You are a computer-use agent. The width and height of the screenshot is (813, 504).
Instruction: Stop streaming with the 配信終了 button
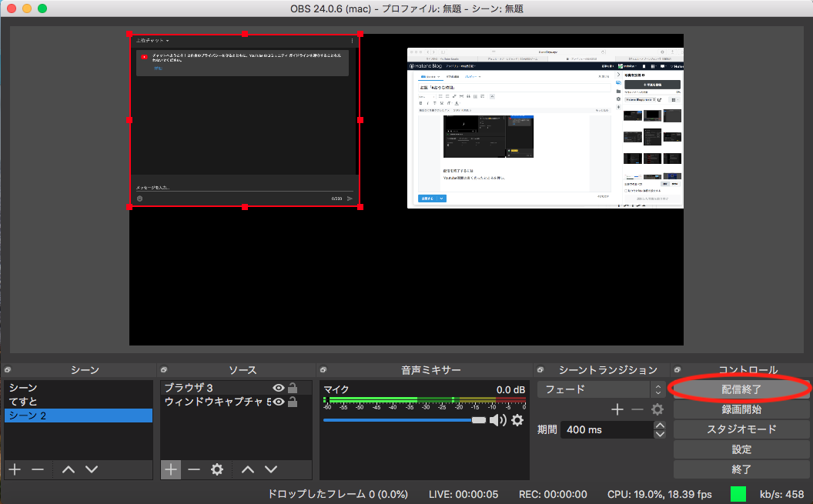(x=741, y=389)
